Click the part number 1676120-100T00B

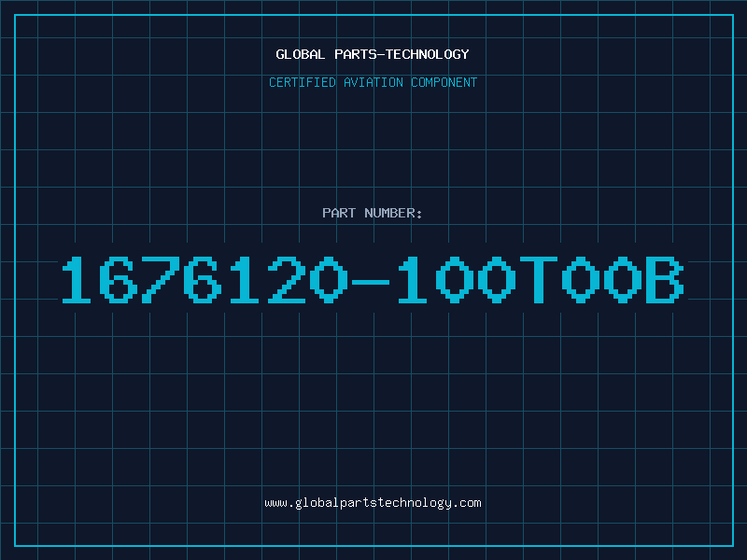pos(373,279)
